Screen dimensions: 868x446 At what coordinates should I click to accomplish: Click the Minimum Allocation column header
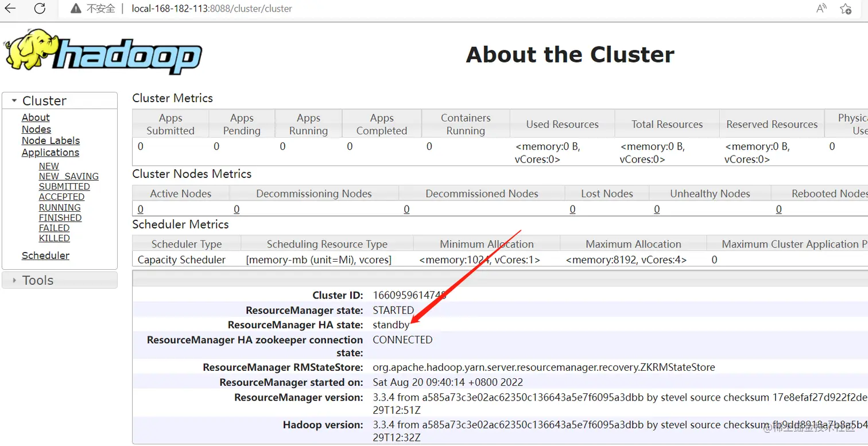[x=486, y=244]
